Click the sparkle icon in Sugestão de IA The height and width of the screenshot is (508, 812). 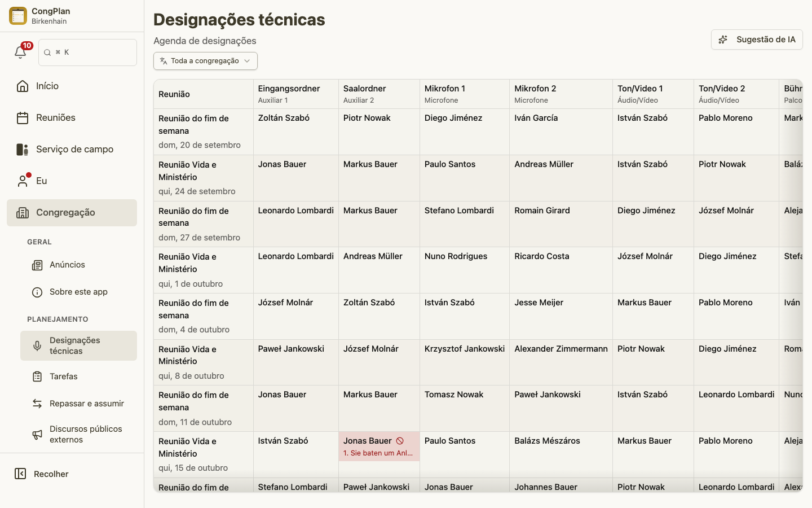click(723, 40)
